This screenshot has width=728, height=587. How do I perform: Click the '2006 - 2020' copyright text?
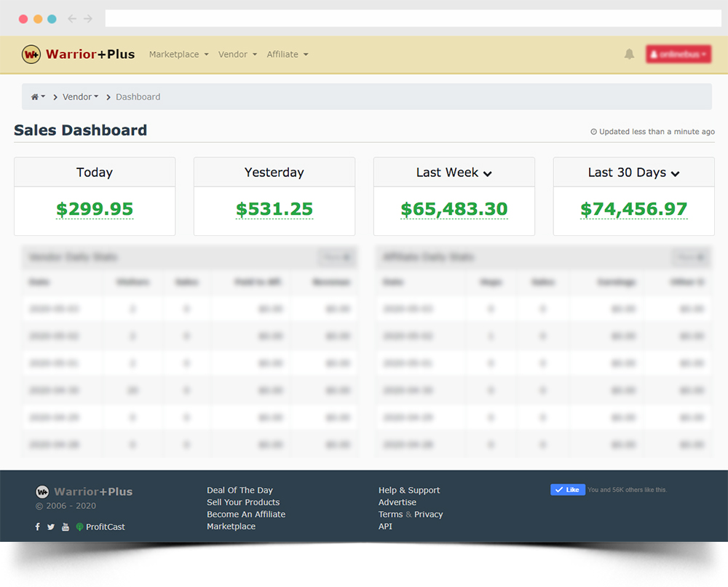71,506
